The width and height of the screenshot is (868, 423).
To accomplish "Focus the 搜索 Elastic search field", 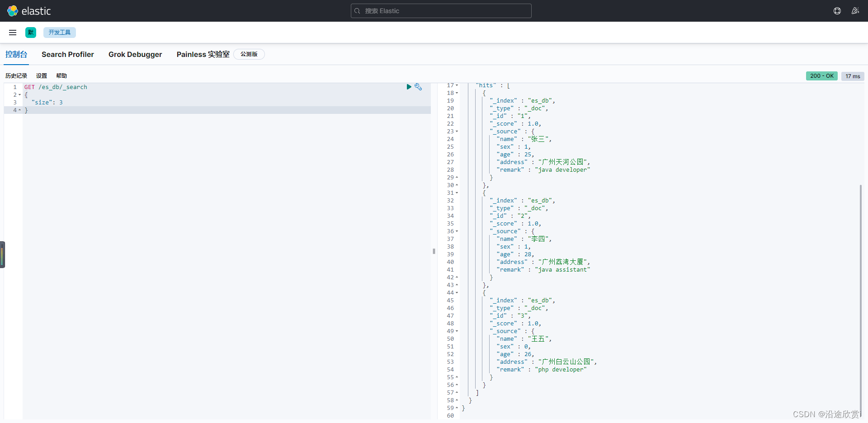I will [441, 11].
